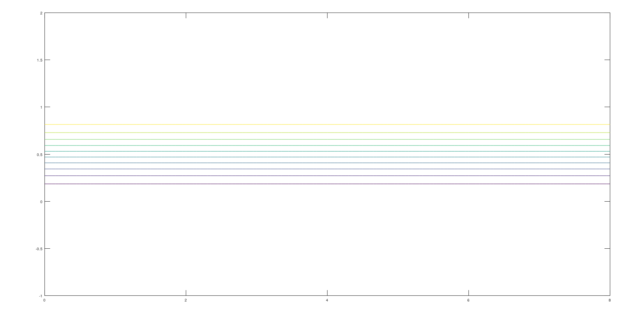The height and width of the screenshot is (322, 644).
Task: Click the y-axis label 2
Action: click(41, 13)
